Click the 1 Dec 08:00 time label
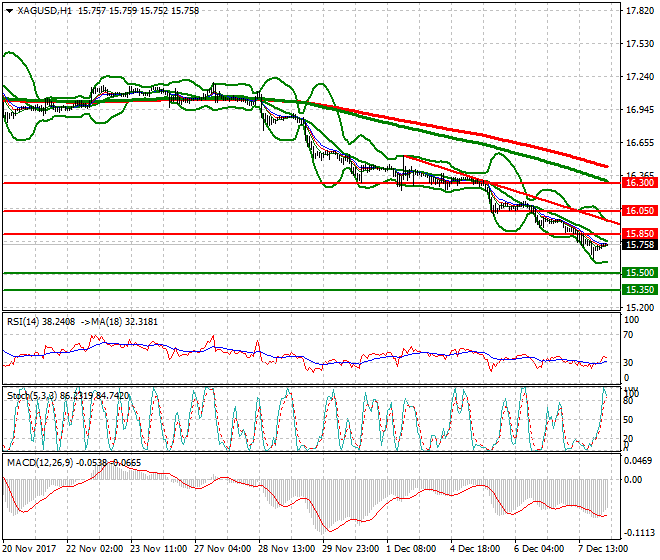 click(411, 549)
